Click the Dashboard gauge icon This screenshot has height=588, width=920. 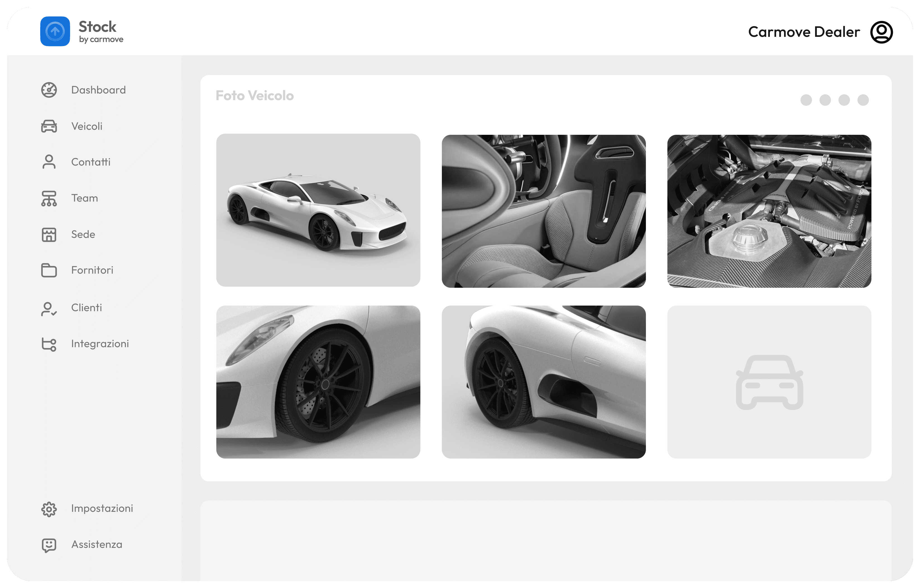coord(49,90)
